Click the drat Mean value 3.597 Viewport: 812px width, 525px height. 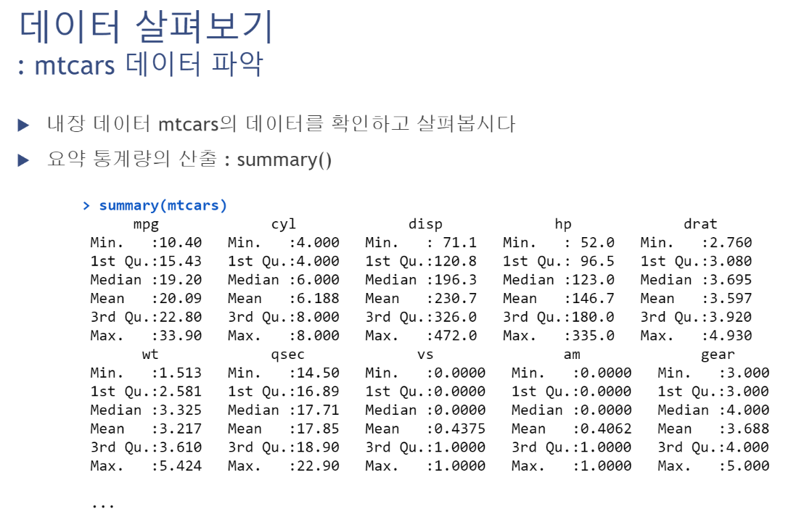click(731, 299)
